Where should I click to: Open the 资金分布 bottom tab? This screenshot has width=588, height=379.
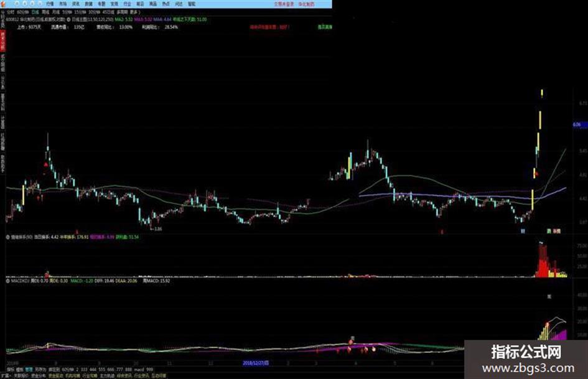[38, 375]
